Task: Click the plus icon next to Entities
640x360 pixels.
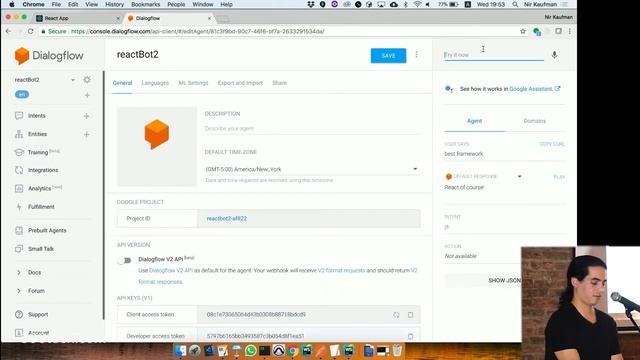Action: (87, 134)
